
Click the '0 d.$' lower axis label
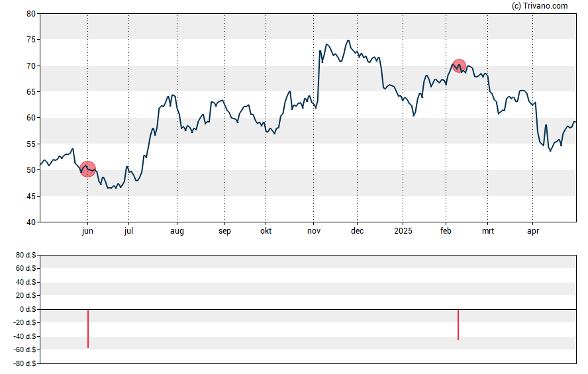coord(28,309)
